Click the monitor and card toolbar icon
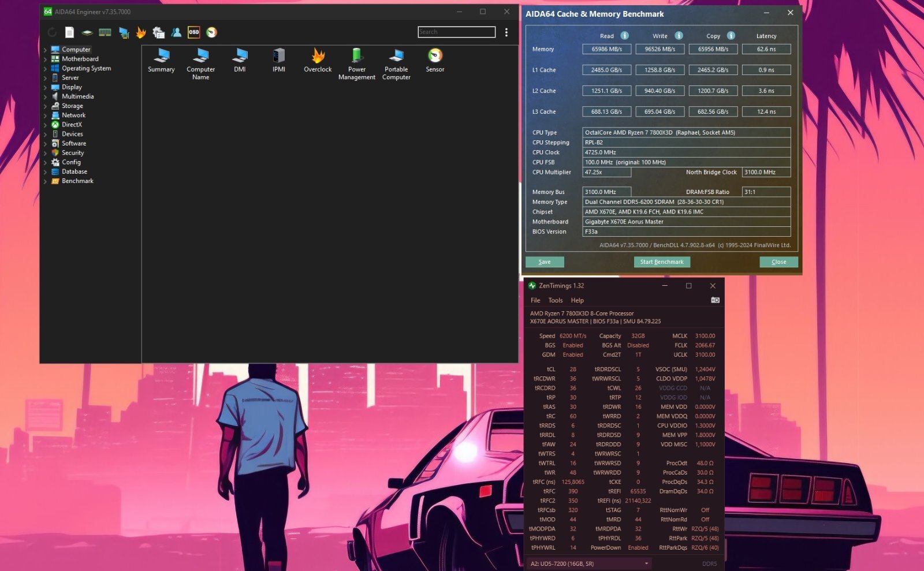 click(x=124, y=33)
